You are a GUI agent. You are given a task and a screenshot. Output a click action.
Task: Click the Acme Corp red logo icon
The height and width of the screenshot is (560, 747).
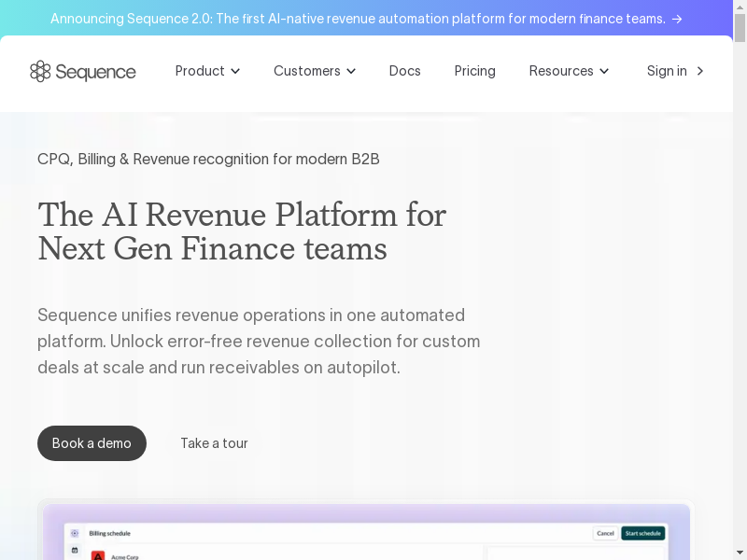tap(97, 555)
